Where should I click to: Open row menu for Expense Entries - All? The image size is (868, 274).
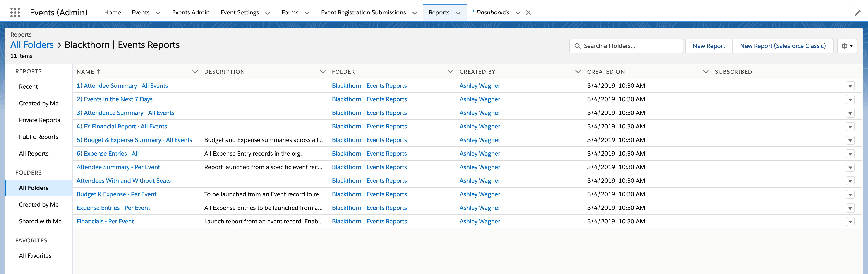[x=850, y=154]
